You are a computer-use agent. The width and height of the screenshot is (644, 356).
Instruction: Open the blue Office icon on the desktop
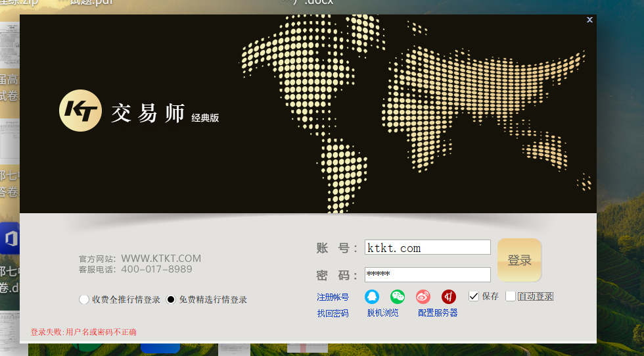click(9, 238)
